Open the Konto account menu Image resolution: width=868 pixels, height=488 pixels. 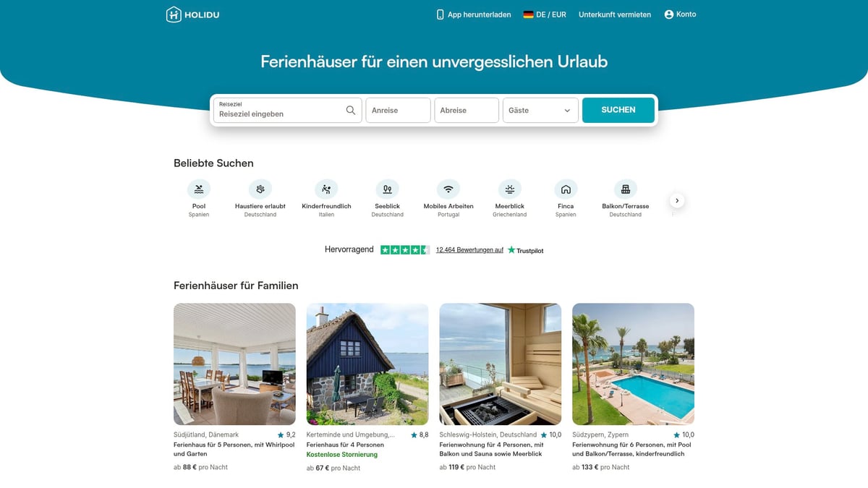pos(680,14)
